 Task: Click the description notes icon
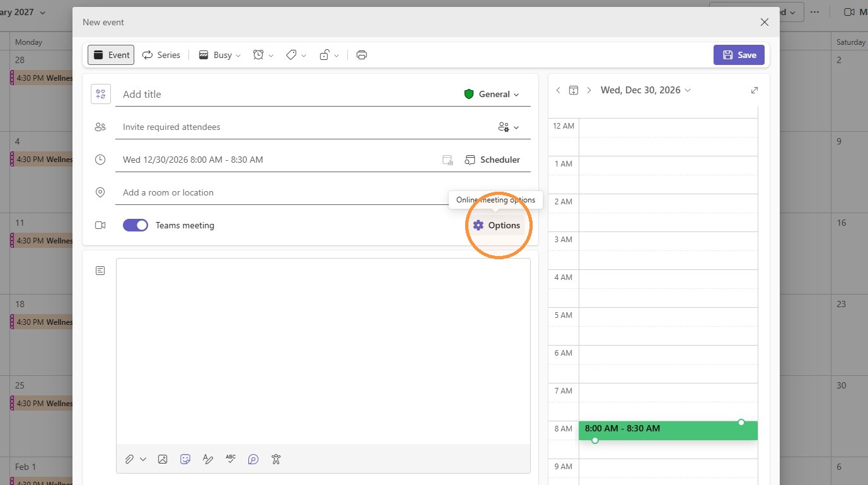100,271
